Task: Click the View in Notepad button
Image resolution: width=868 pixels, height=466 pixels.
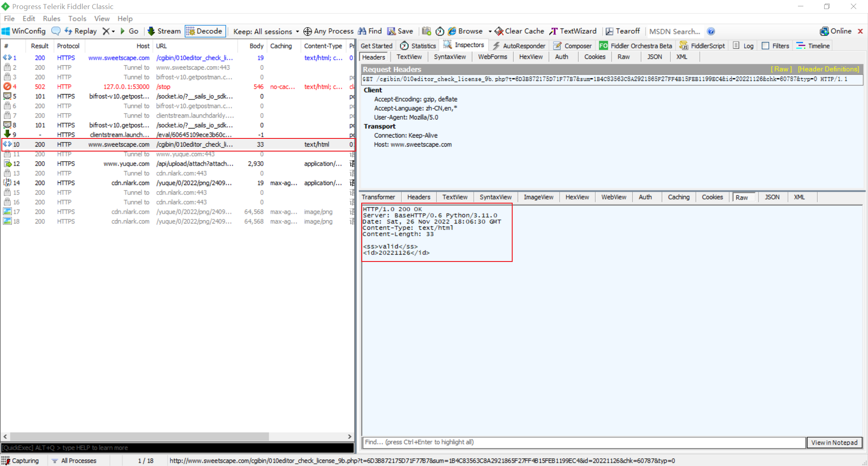Action: (834, 442)
